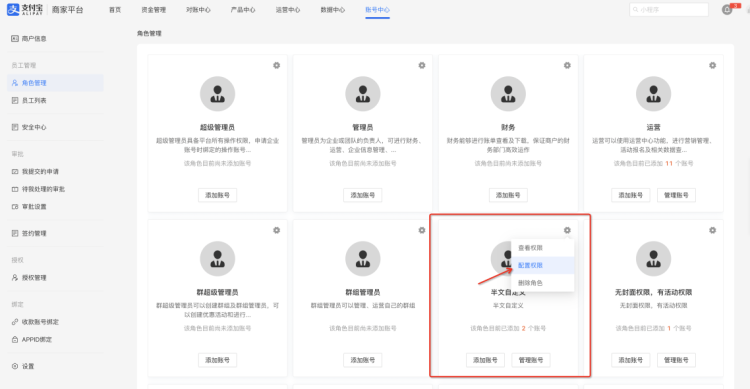Switch to the 运营中心 tab
The image size is (750, 389).
pos(288,10)
